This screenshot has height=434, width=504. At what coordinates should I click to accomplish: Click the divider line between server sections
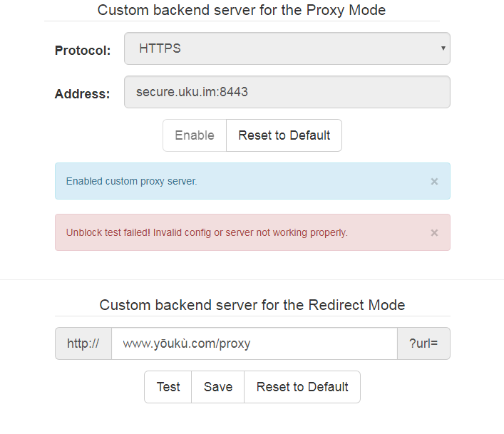point(252,279)
